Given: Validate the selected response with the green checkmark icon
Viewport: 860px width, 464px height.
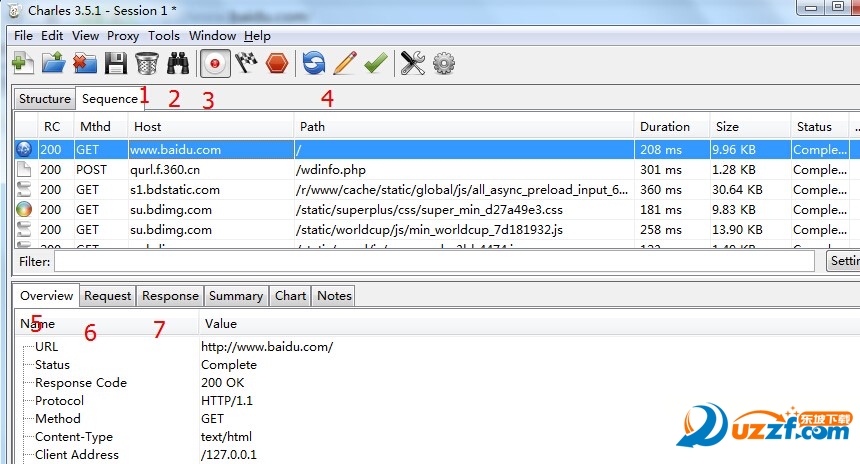Looking at the screenshot, I should point(376,63).
